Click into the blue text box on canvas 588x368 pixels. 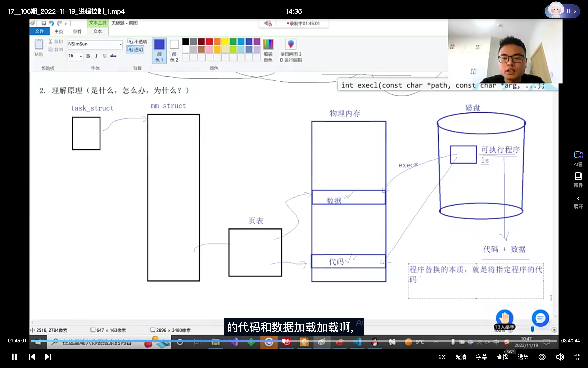[x=476, y=281]
